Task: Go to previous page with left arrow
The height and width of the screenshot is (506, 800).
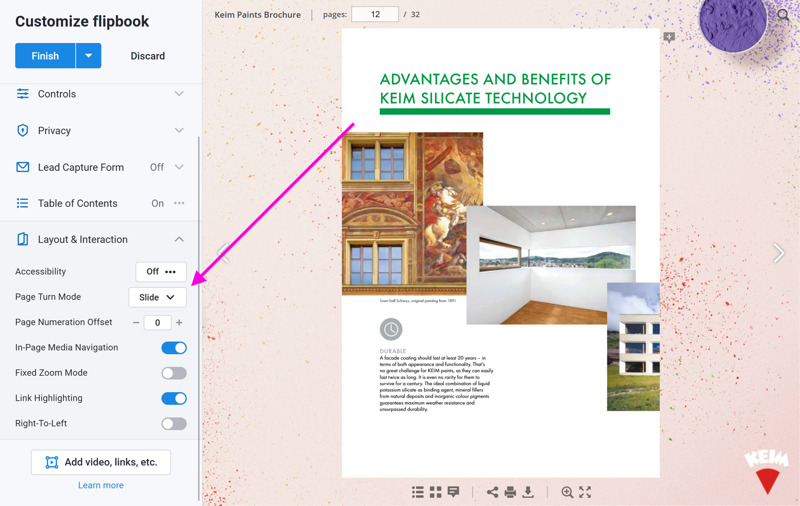Action: [223, 252]
